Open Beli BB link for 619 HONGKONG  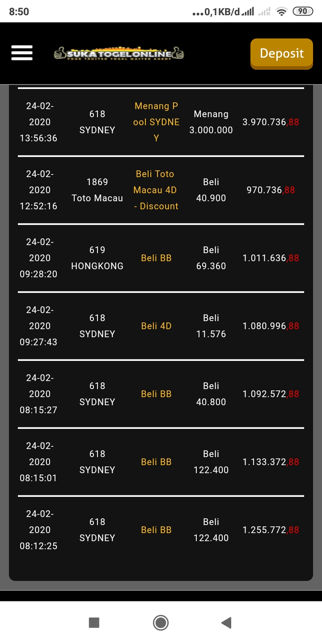156,258
